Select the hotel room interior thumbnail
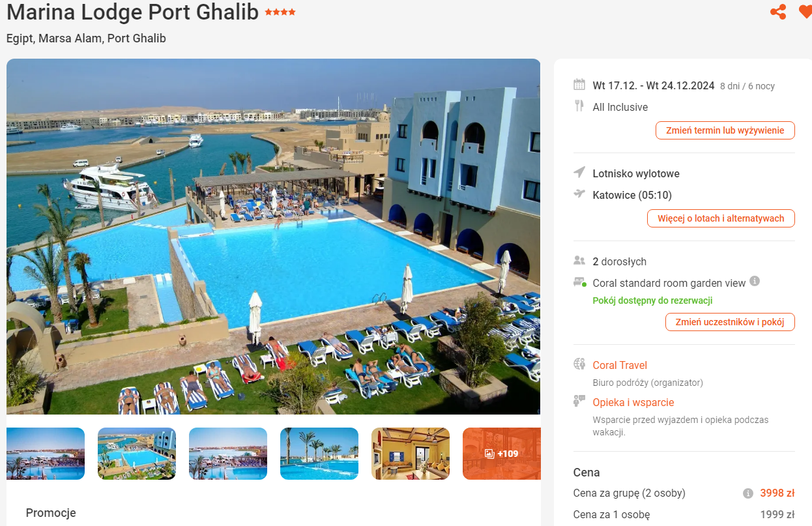This screenshot has width=812, height=526. pos(411,454)
